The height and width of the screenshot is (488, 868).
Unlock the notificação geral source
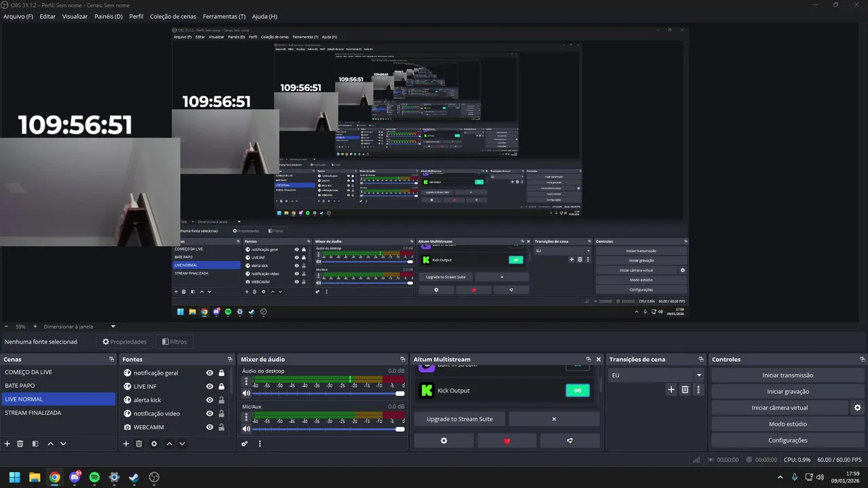[x=221, y=373]
